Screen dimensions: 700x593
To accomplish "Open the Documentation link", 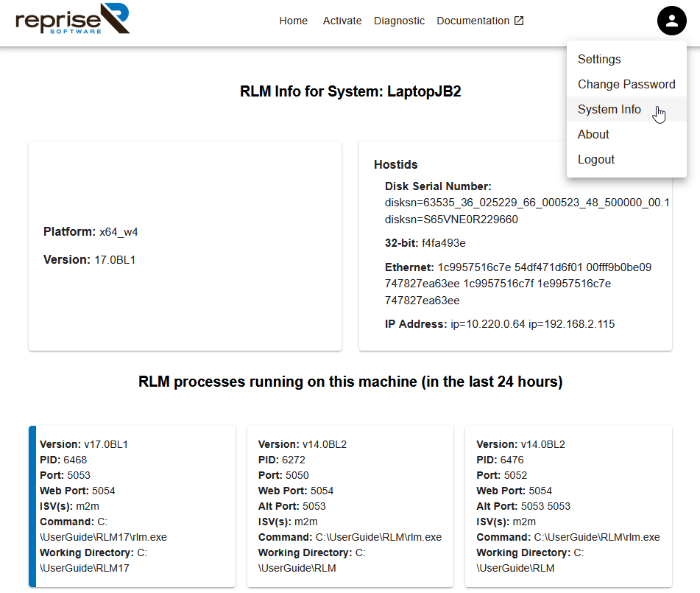I will 473,21.
